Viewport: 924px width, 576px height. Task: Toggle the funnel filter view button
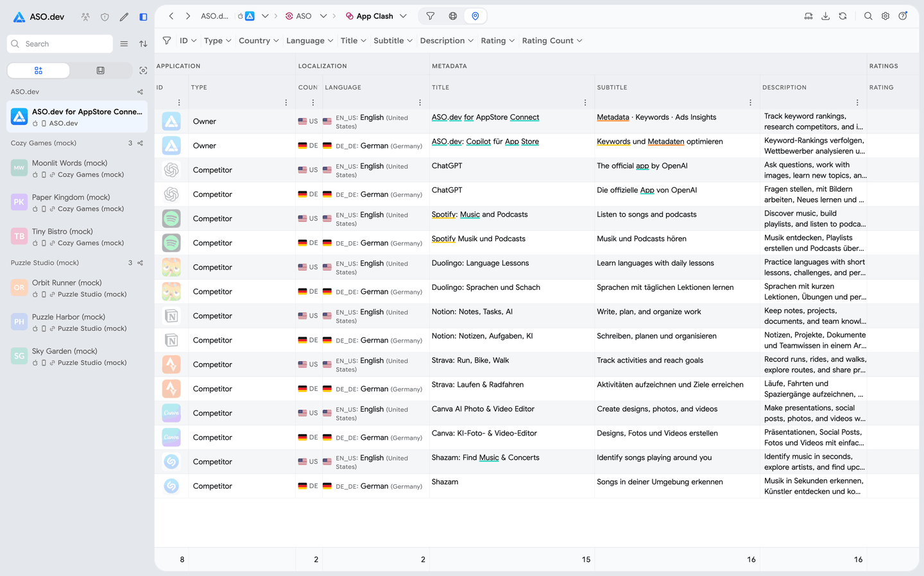pyautogui.click(x=431, y=16)
